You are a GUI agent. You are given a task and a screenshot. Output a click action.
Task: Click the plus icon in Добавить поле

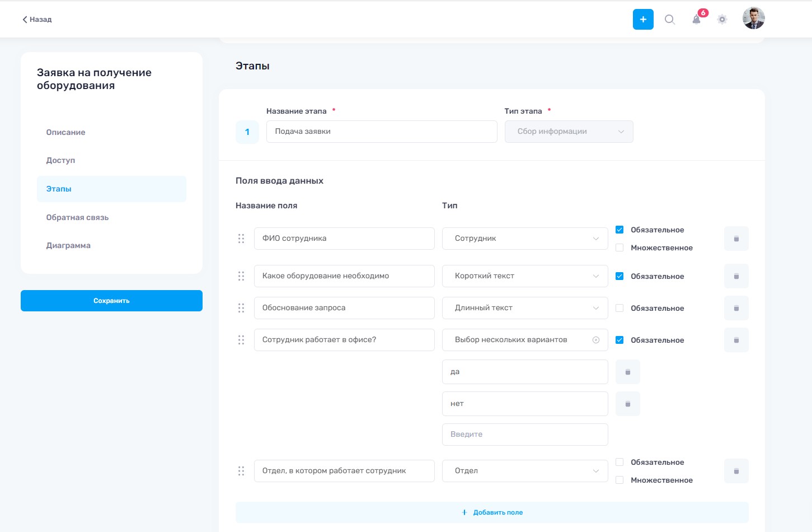coord(464,512)
